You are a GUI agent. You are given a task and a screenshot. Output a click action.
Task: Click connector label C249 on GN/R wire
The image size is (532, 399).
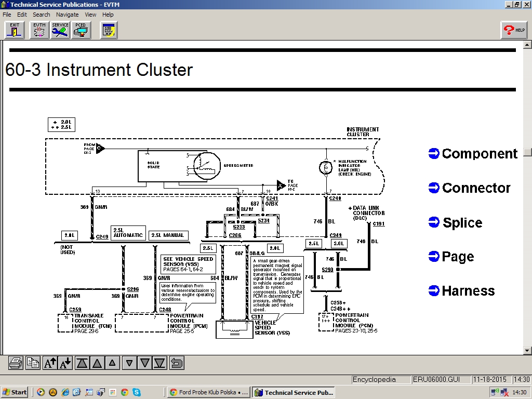pyautogui.click(x=102, y=237)
